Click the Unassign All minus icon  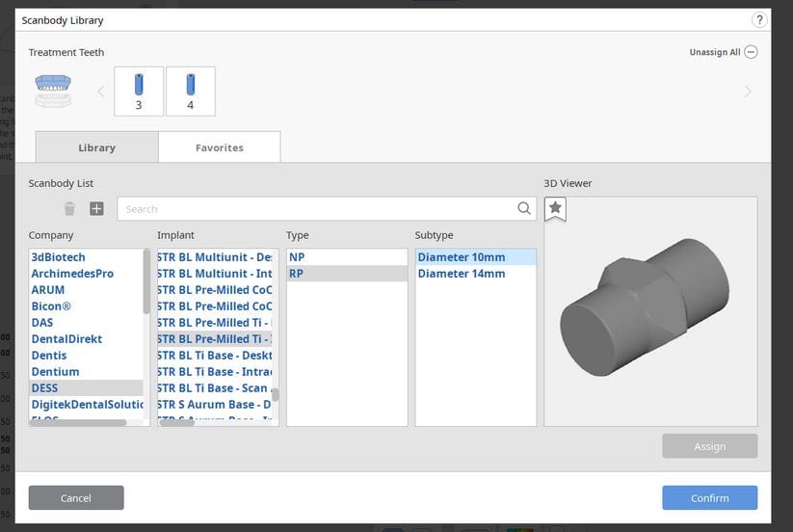[x=751, y=52]
